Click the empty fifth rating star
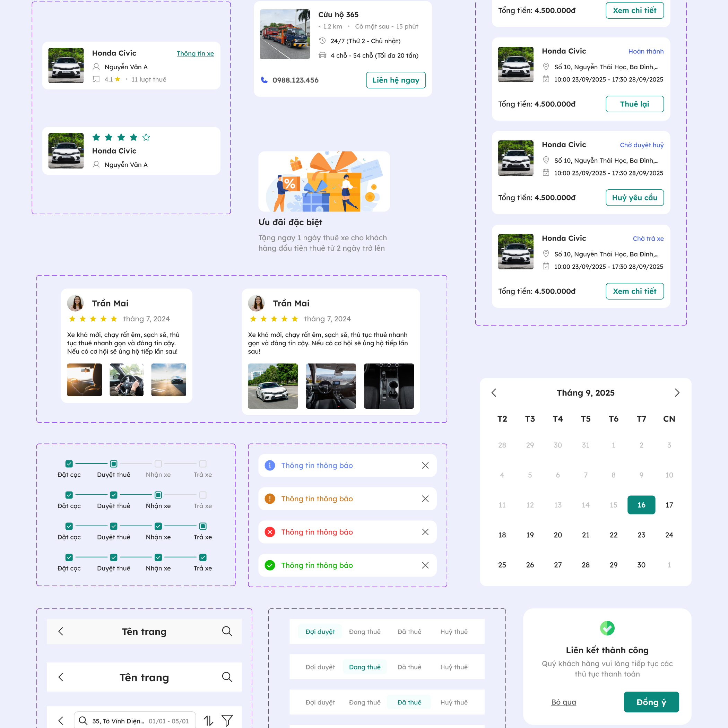Image resolution: width=728 pixels, height=728 pixels. point(146,137)
